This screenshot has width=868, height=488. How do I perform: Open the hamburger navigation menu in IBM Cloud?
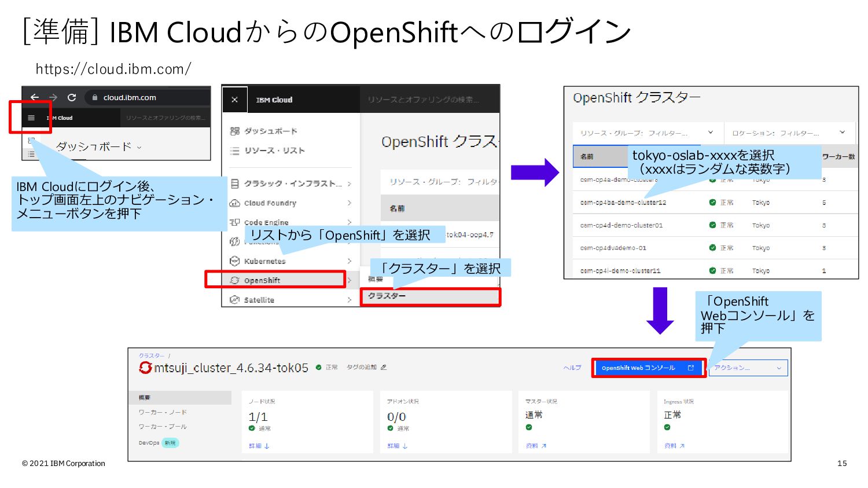coord(31,118)
